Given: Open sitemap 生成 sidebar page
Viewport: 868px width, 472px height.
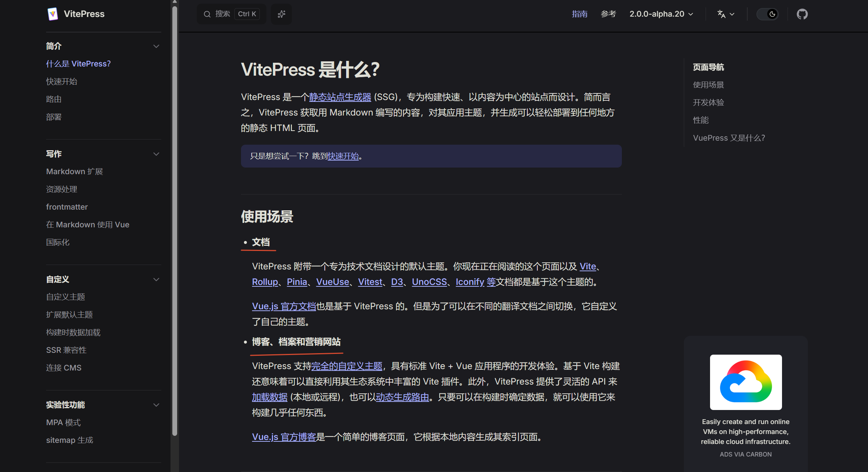Looking at the screenshot, I should coord(70,440).
